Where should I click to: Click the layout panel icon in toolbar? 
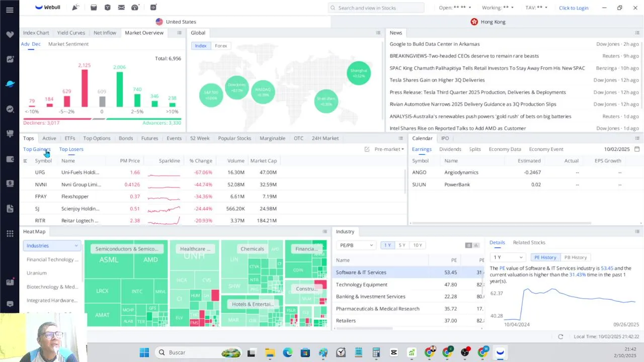click(153, 8)
